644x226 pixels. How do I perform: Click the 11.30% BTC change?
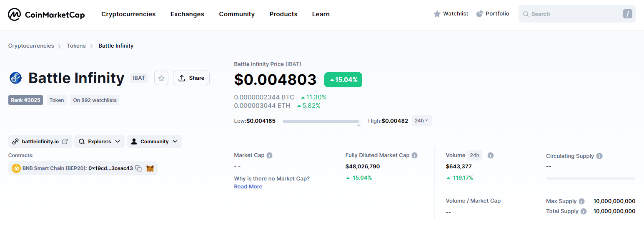pyautogui.click(x=313, y=97)
